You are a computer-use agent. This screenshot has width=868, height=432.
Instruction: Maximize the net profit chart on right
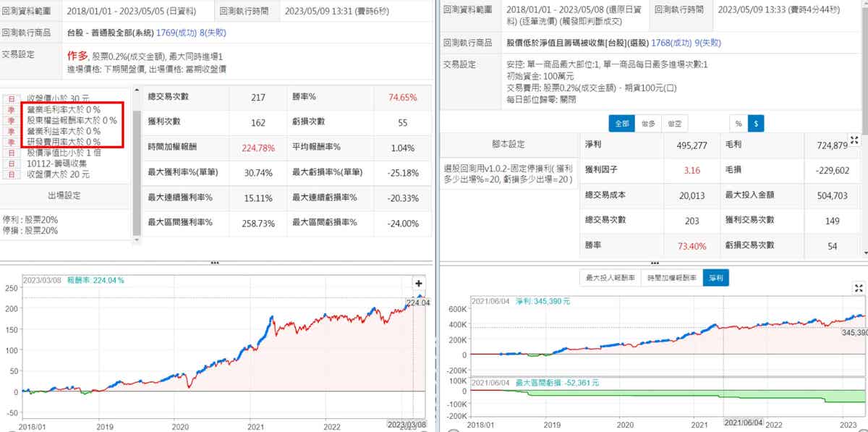(x=859, y=288)
